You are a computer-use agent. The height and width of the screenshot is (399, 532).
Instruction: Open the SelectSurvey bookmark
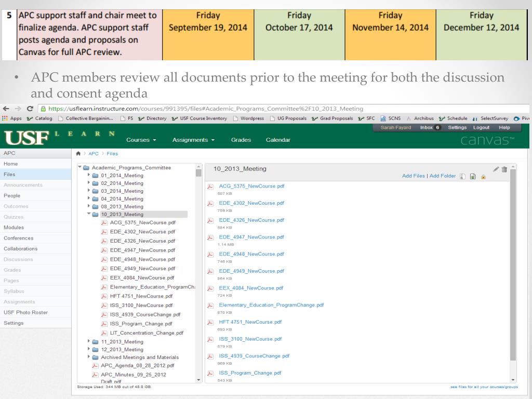pyautogui.click(x=490, y=118)
